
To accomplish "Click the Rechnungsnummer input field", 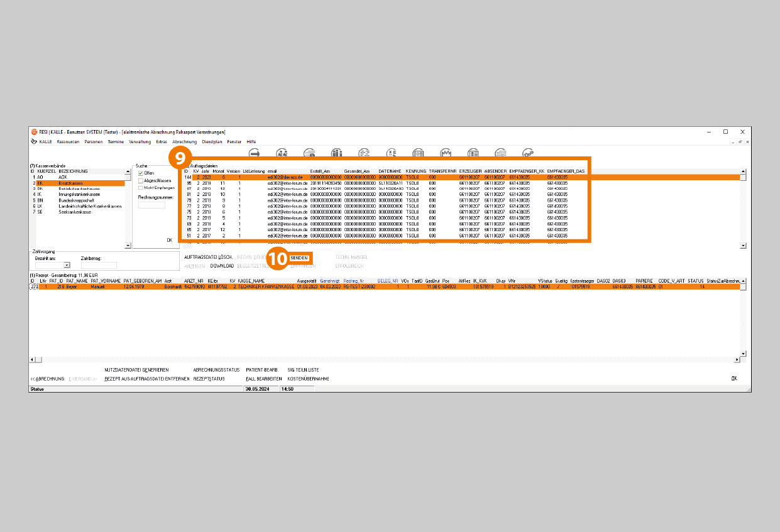I will point(151,205).
